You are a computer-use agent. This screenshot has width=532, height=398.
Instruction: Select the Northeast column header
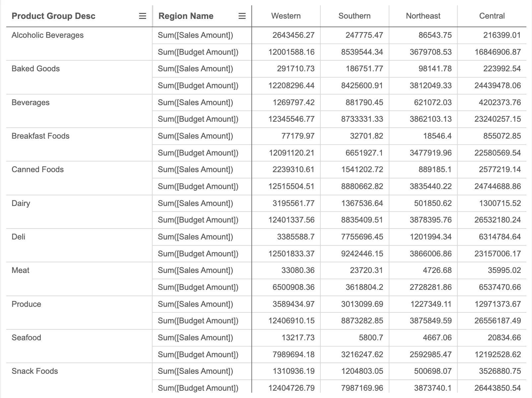click(423, 16)
